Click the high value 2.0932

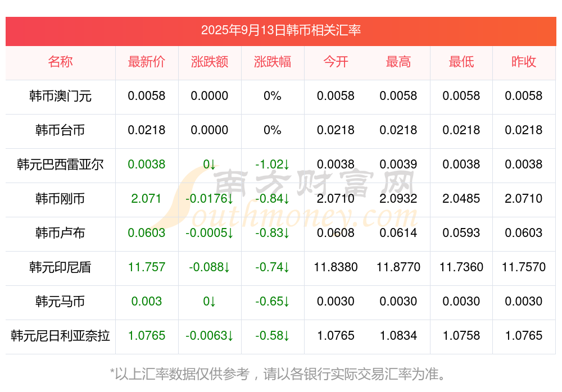pos(398,198)
